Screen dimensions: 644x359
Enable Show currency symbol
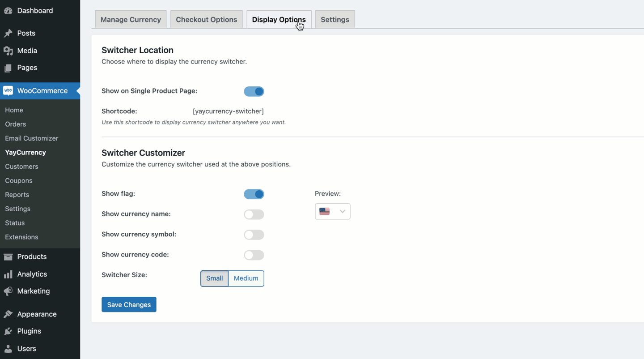pos(254,235)
